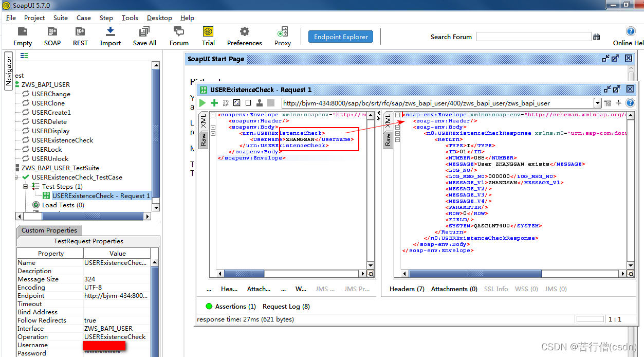This screenshot has height=357, width=644.
Task: Create a new REST project from toolbar
Action: click(80, 32)
